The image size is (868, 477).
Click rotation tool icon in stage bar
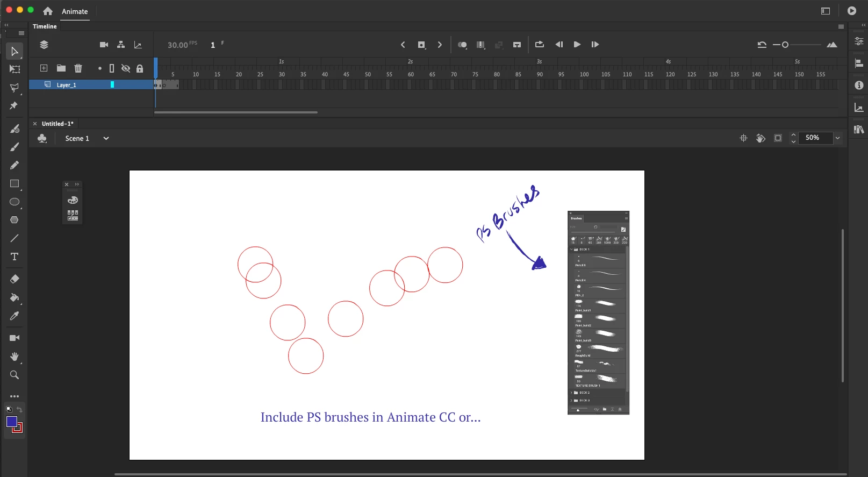click(761, 138)
